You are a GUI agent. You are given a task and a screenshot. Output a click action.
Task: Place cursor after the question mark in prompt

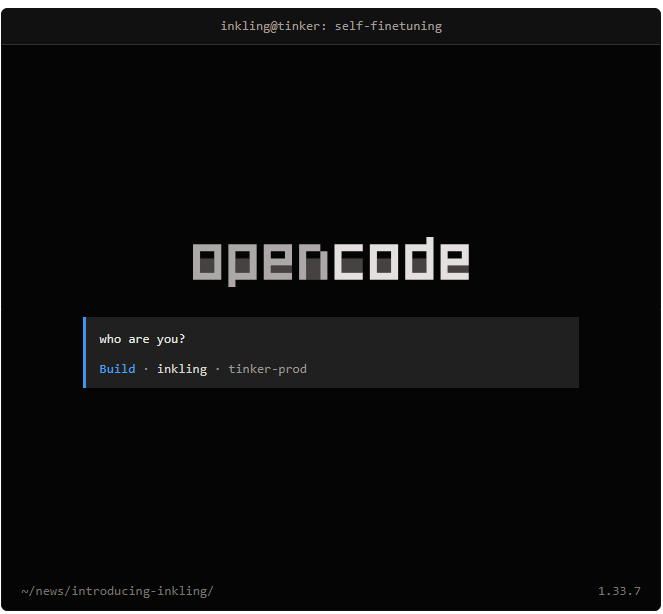pos(186,339)
